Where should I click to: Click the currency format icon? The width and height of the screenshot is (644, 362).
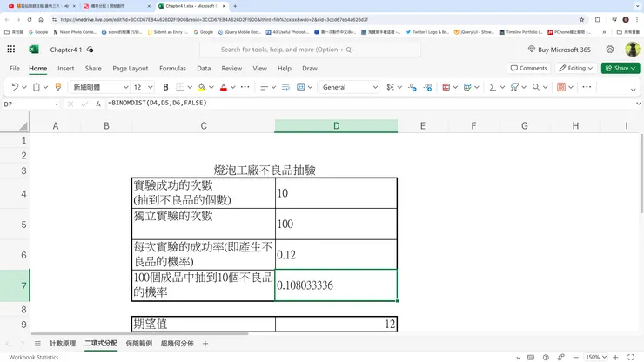coord(390,87)
